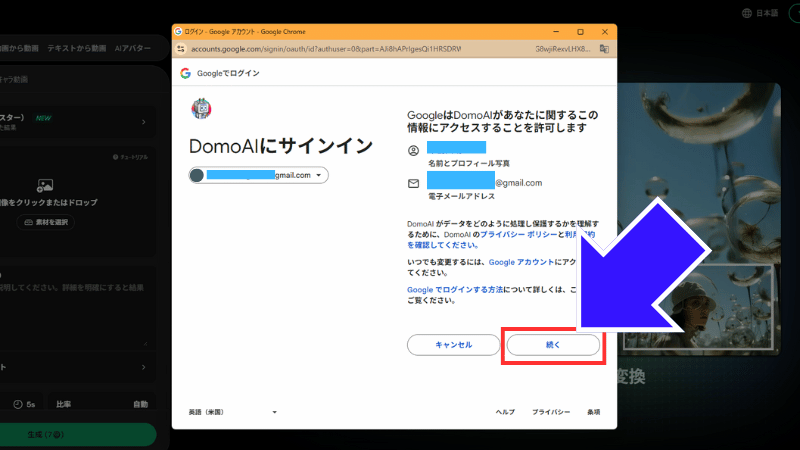Click the globe language icon beside 日本語
This screenshot has width=800, height=450.
point(747,13)
